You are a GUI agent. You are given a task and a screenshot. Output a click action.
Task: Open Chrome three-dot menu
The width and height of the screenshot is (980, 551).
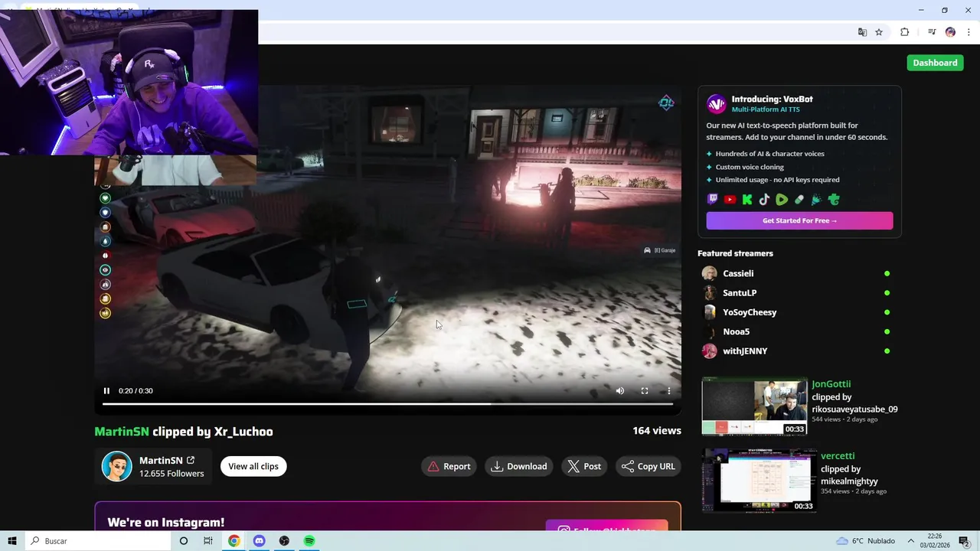(x=969, y=32)
